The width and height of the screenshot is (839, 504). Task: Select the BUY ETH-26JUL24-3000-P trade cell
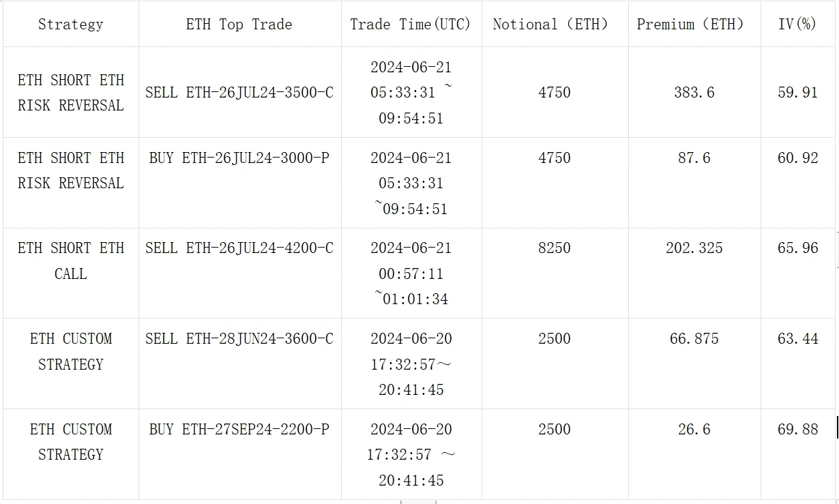pyautogui.click(x=239, y=158)
